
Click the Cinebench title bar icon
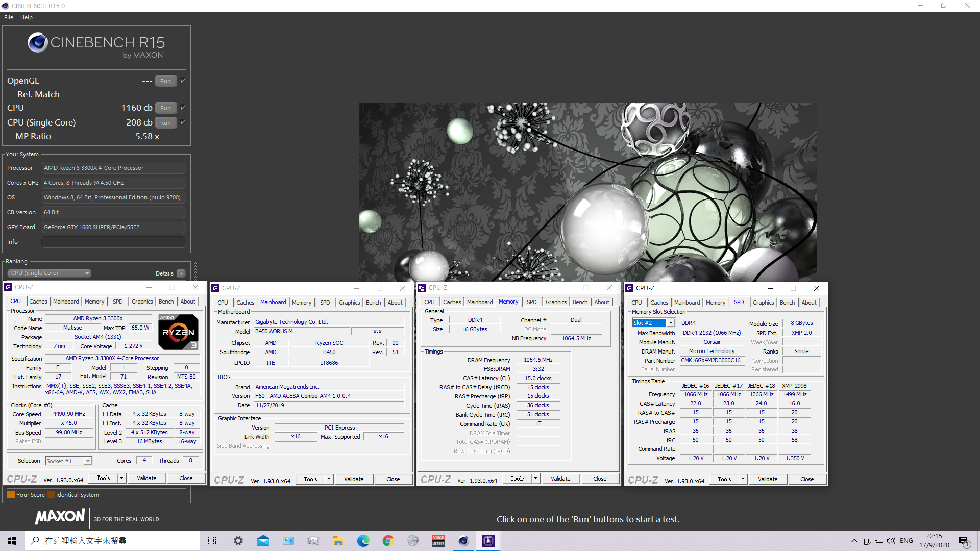click(5, 6)
